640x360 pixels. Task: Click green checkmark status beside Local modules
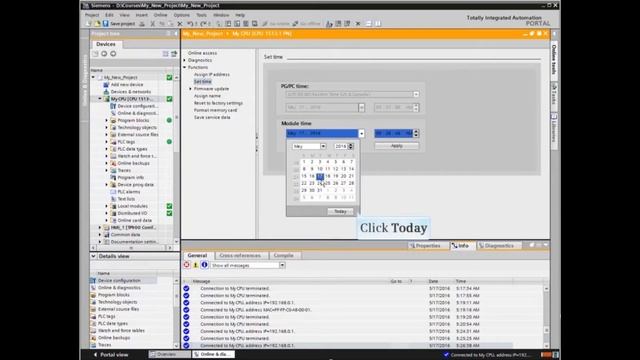click(x=169, y=206)
